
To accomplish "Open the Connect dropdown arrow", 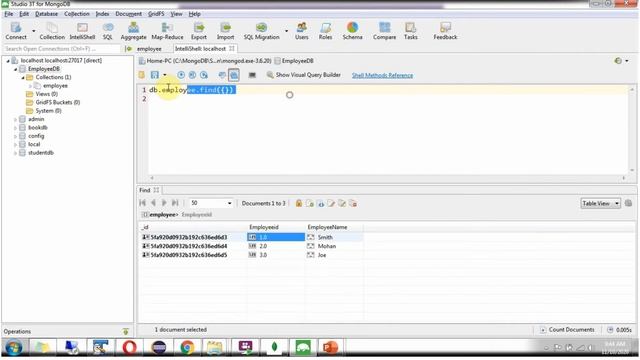I will tap(33, 31).
